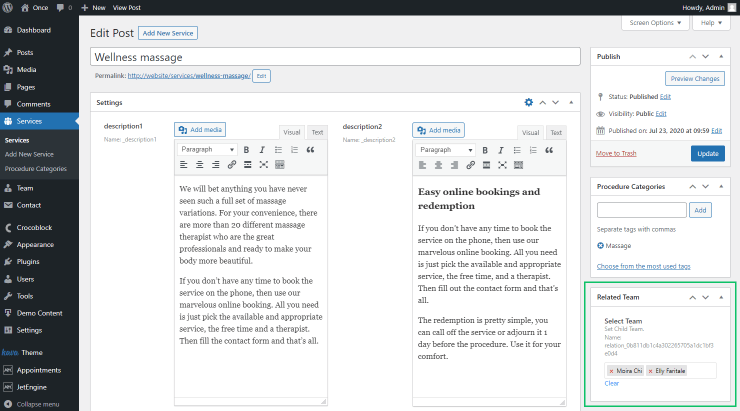Add media to description2
Screen dimensions: 740x411
point(438,130)
